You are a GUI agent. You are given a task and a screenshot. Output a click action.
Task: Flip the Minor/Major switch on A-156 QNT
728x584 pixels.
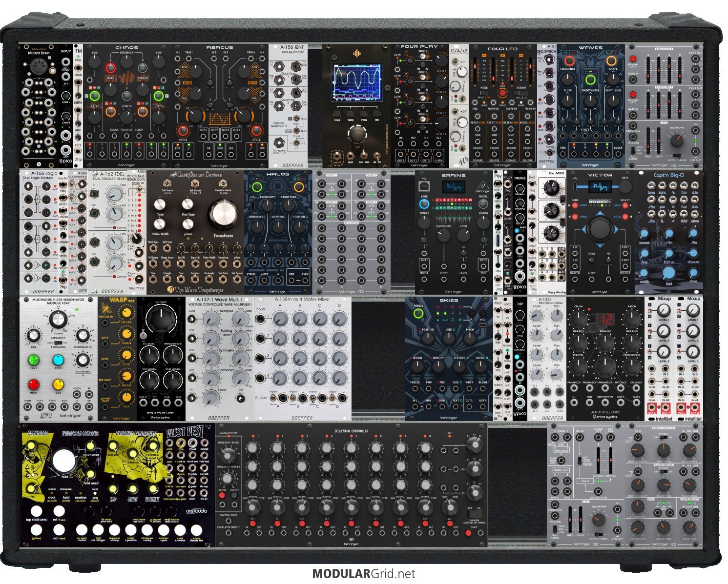point(296,120)
